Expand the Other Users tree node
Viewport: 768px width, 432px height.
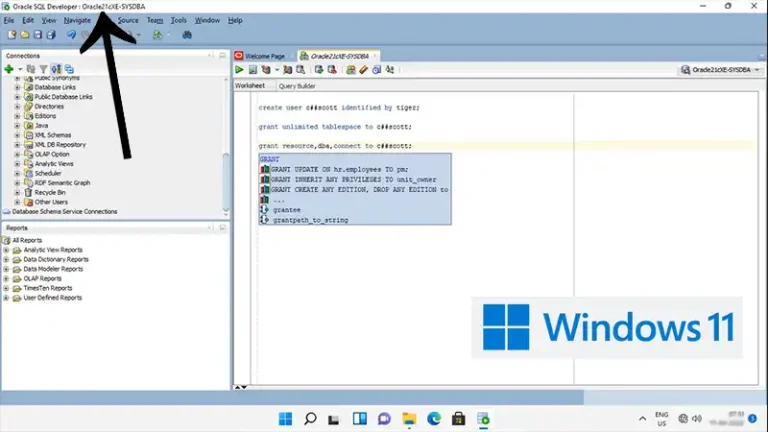17,202
